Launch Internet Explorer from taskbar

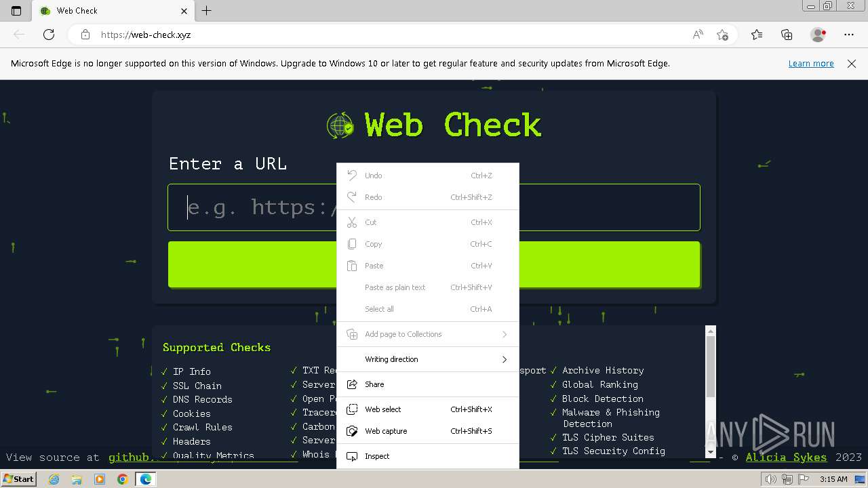pos(54,479)
